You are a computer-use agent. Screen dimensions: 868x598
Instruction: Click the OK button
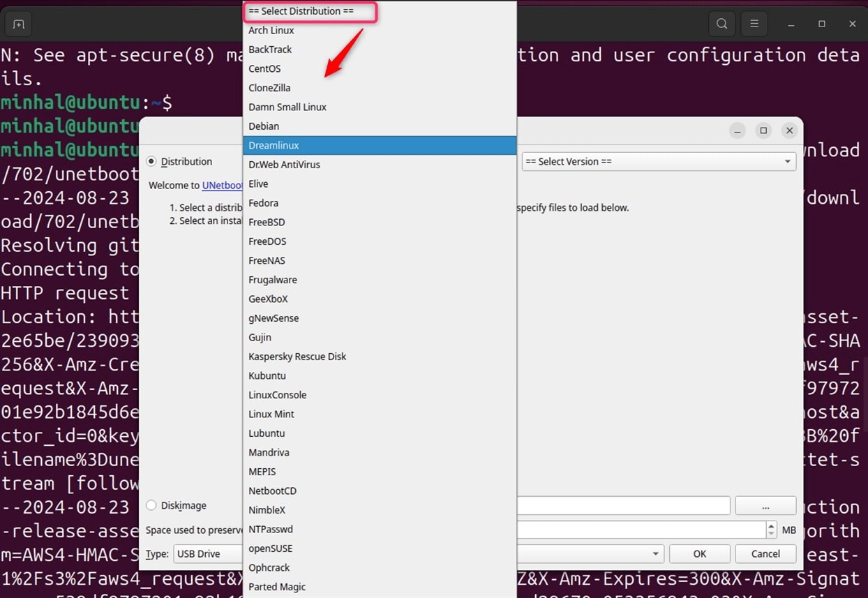point(700,554)
